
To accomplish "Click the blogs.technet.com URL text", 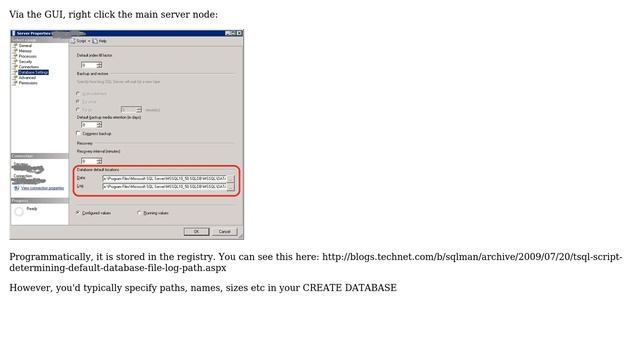I will click(x=316, y=262).
